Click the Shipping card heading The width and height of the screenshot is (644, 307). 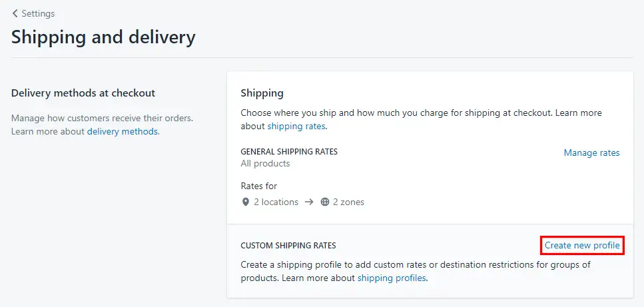point(262,93)
